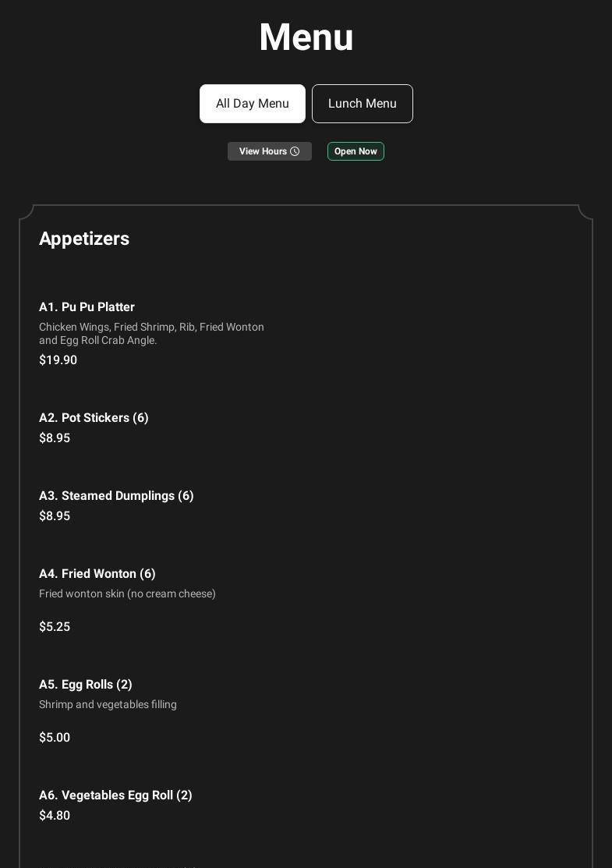
Task: Switch to the Lunch Menu tab
Action: [x=363, y=104]
